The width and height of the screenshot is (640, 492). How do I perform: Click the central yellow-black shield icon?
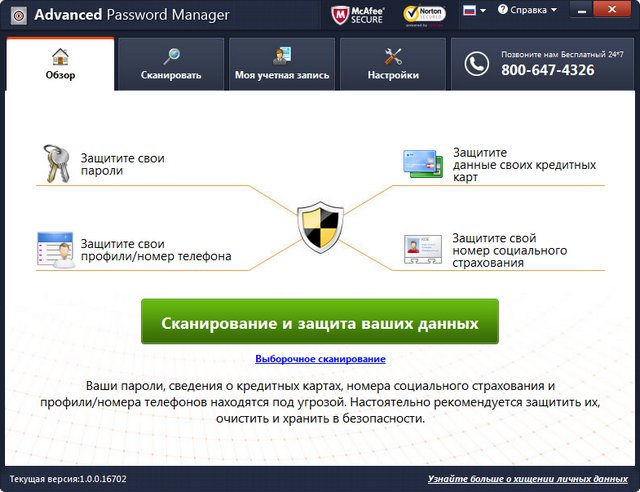click(x=320, y=226)
